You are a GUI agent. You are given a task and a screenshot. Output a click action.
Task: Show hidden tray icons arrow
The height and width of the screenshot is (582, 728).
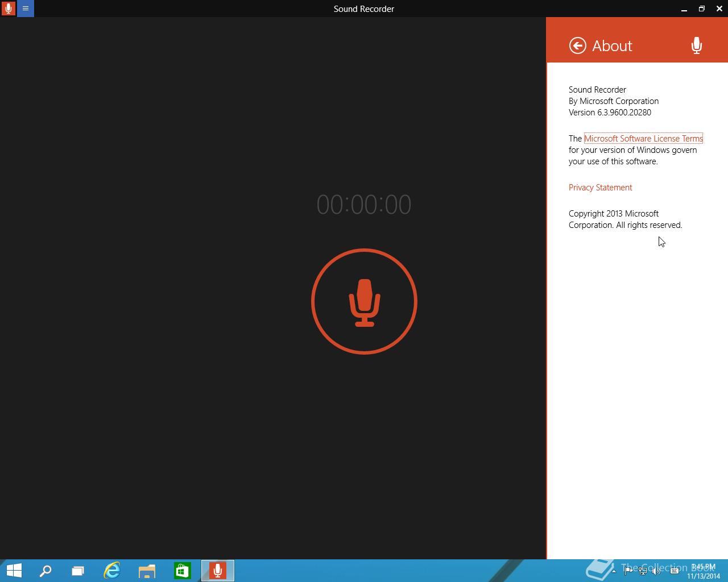(613, 571)
